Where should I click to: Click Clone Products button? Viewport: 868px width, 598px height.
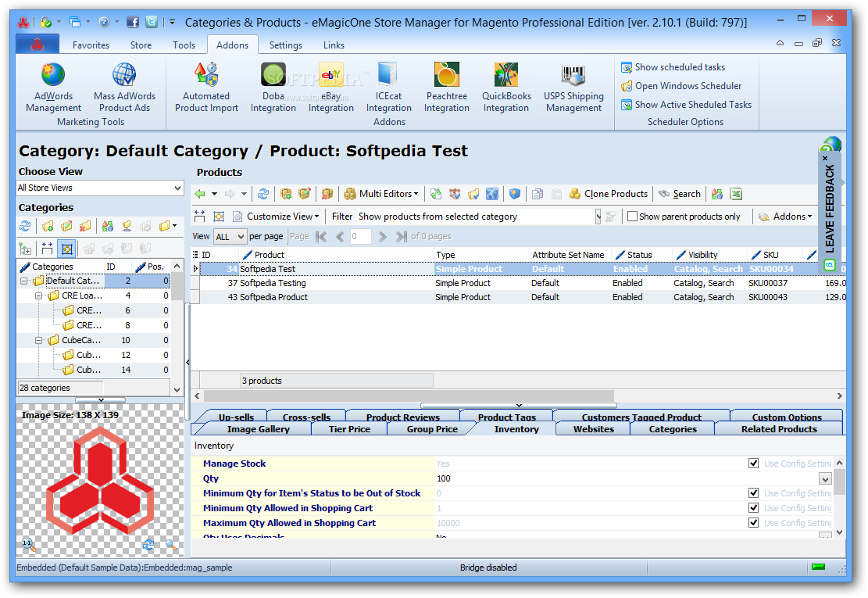[x=609, y=194]
